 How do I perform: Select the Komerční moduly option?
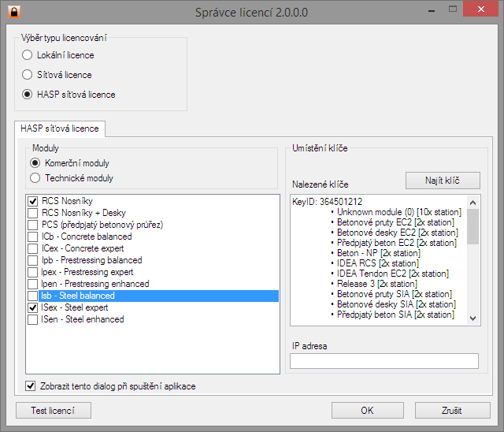35,162
